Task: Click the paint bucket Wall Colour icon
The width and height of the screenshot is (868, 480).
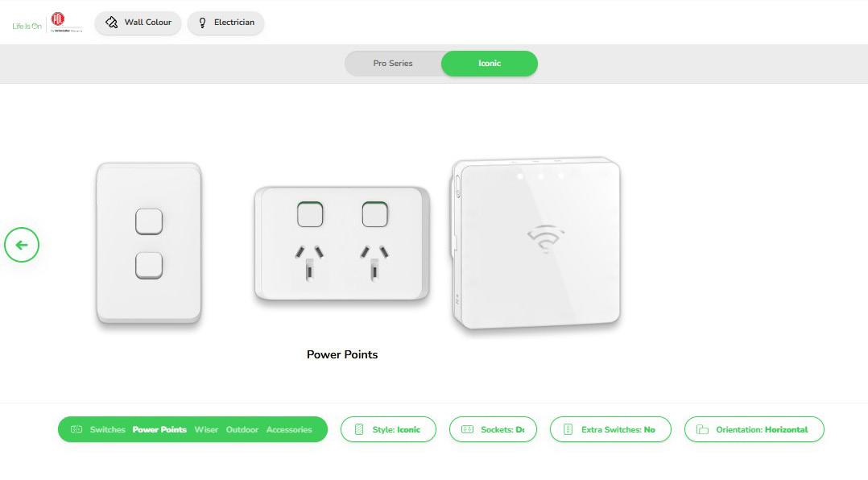Action: (x=111, y=23)
